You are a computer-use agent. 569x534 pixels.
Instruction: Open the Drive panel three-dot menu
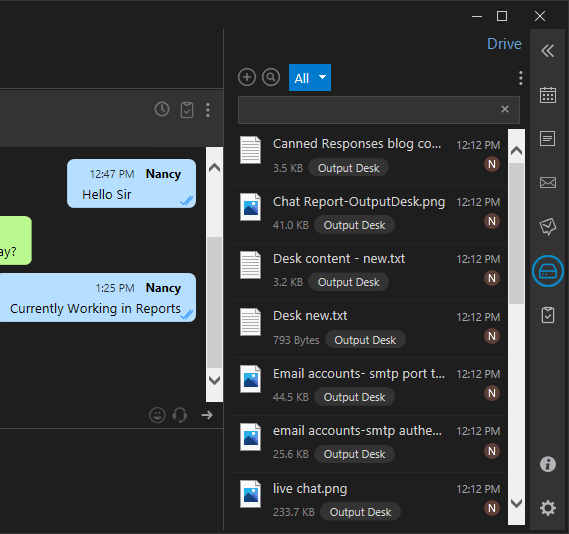point(521,78)
